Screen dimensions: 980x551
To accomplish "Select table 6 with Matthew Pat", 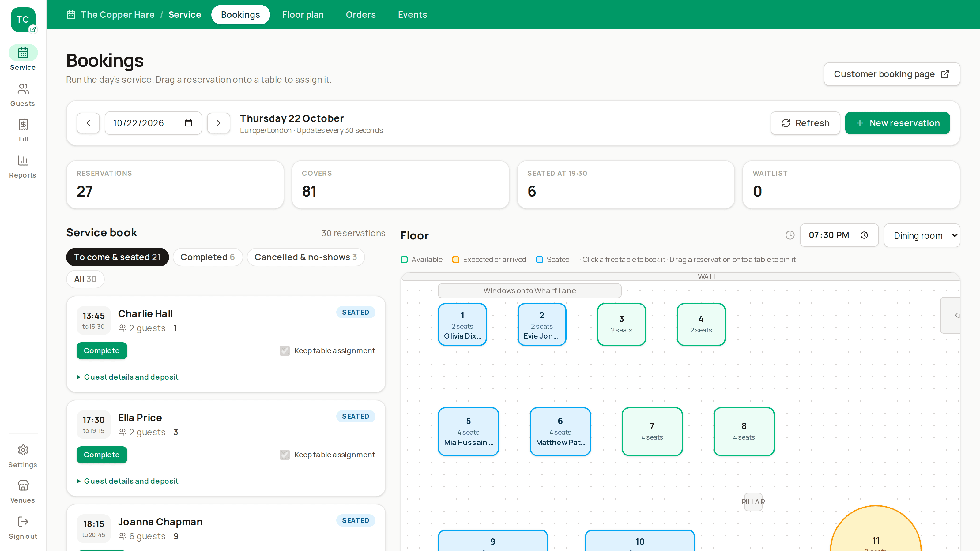I will coord(560,432).
